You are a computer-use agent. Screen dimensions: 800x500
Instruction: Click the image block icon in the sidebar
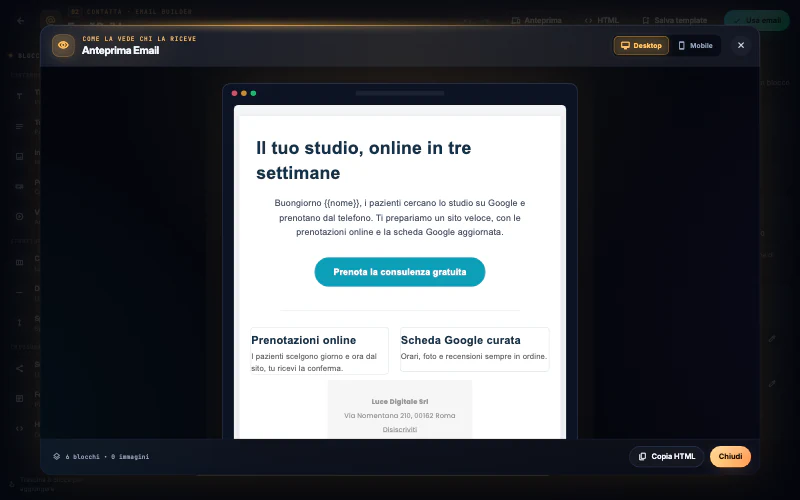coord(19,156)
